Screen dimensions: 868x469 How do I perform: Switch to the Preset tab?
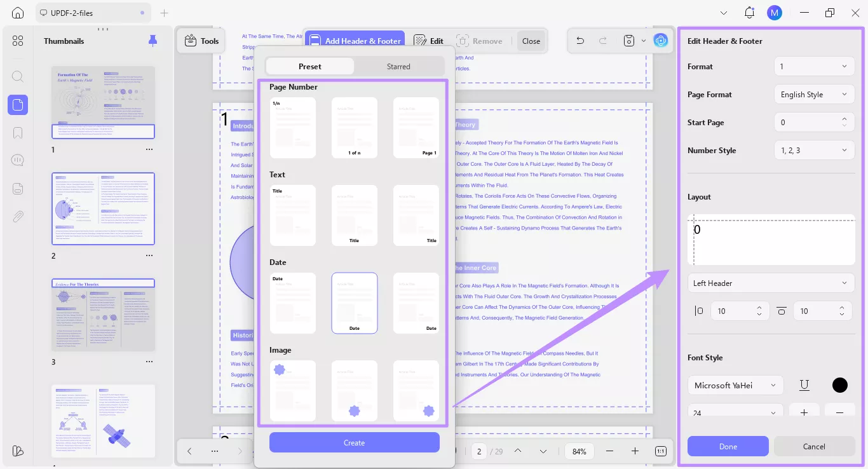coord(309,66)
